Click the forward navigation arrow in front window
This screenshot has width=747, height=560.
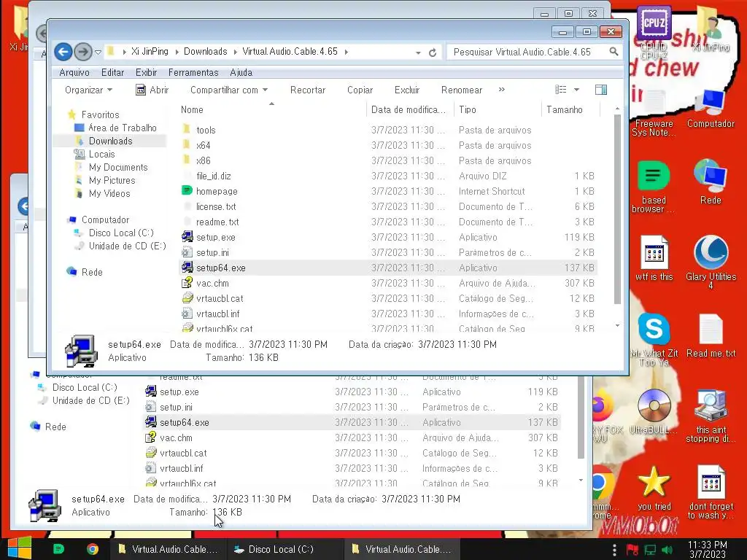[x=83, y=52]
